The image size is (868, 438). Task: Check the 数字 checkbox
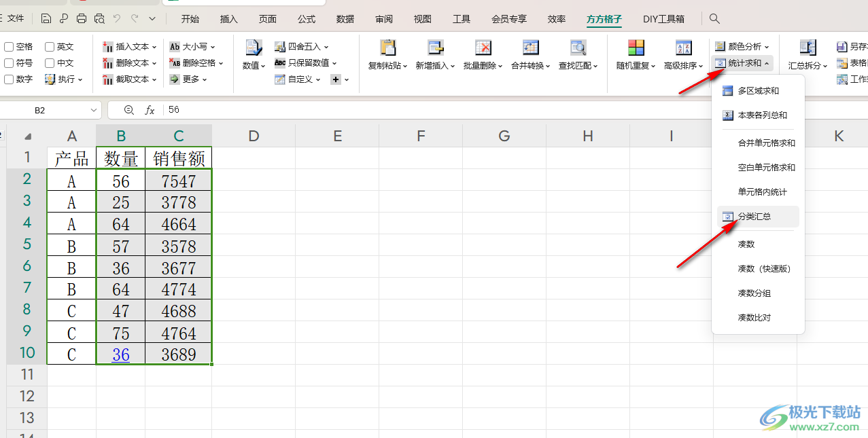tap(10, 79)
